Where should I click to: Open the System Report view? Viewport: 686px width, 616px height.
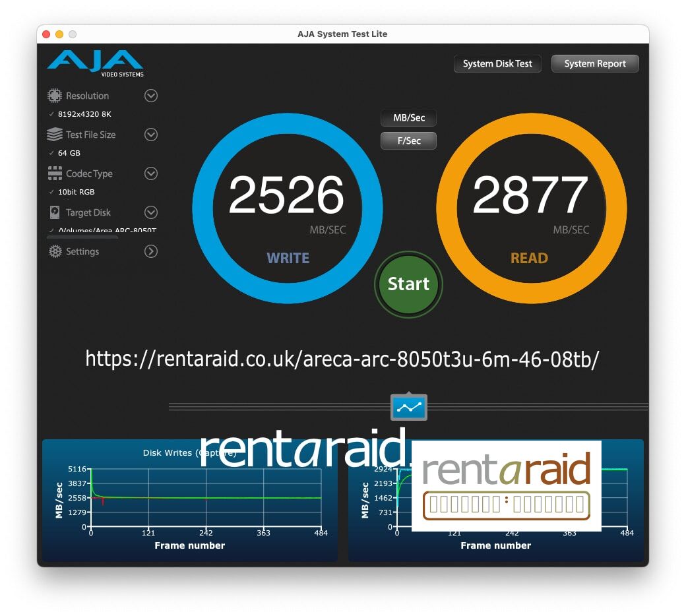594,63
